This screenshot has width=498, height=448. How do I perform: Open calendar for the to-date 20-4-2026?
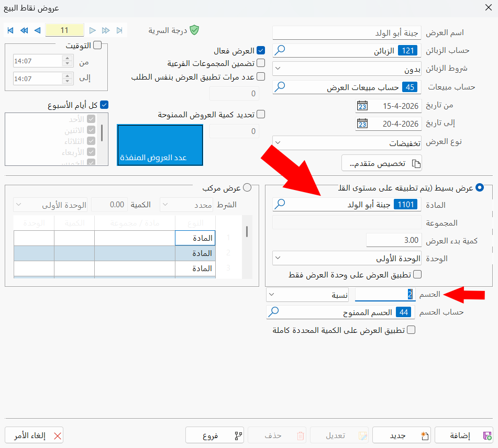point(362,124)
